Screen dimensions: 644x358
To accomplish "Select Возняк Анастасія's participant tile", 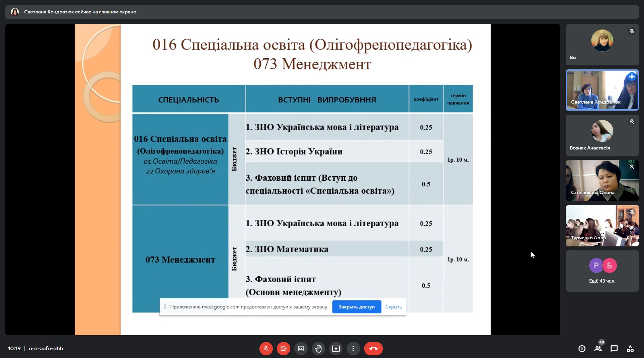I will (x=602, y=135).
